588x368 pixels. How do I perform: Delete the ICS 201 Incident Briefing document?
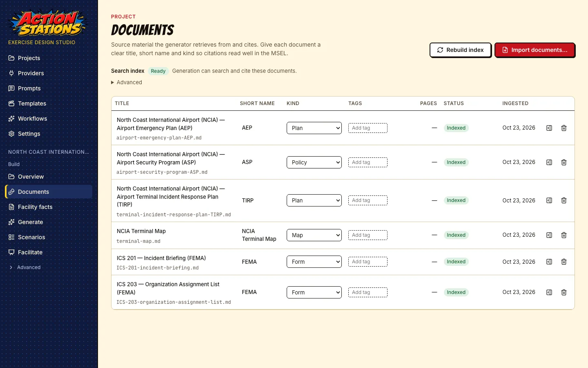pos(564,262)
